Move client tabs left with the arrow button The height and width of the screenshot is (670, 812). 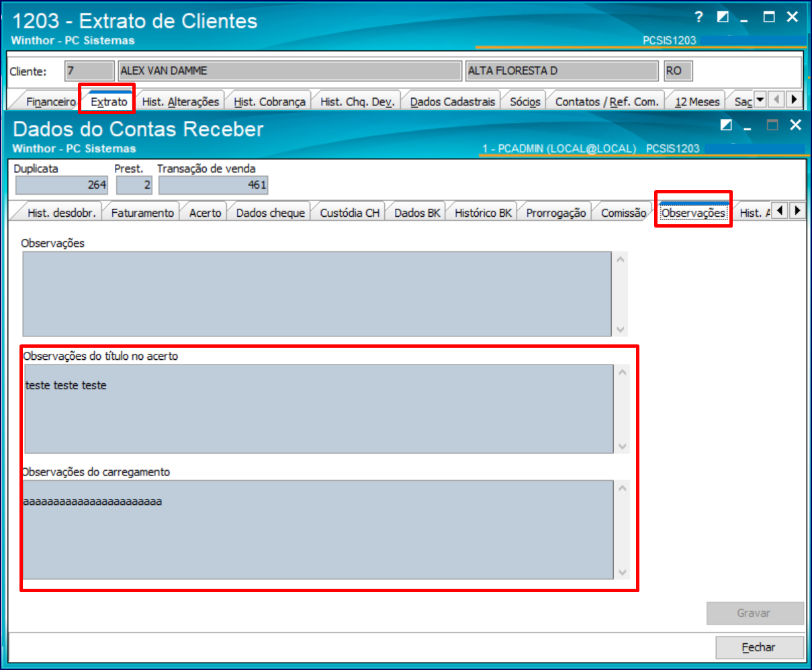tap(777, 100)
